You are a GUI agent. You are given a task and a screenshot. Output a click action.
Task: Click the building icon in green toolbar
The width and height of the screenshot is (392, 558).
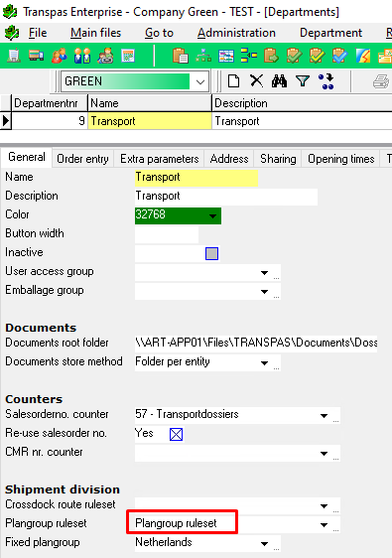point(14,56)
